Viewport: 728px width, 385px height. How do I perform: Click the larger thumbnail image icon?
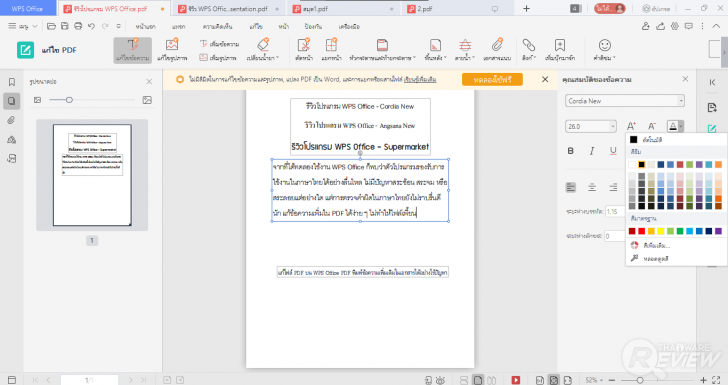(147, 100)
